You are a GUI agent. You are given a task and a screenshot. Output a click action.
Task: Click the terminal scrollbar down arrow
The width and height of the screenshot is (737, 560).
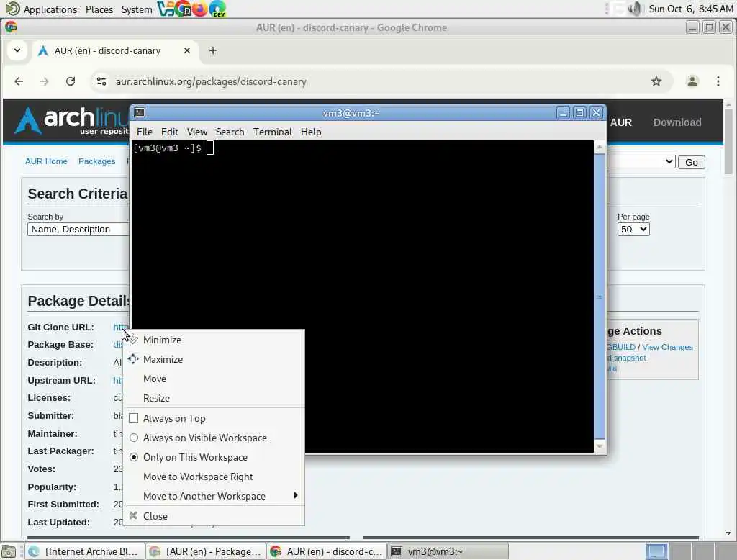pos(600,446)
